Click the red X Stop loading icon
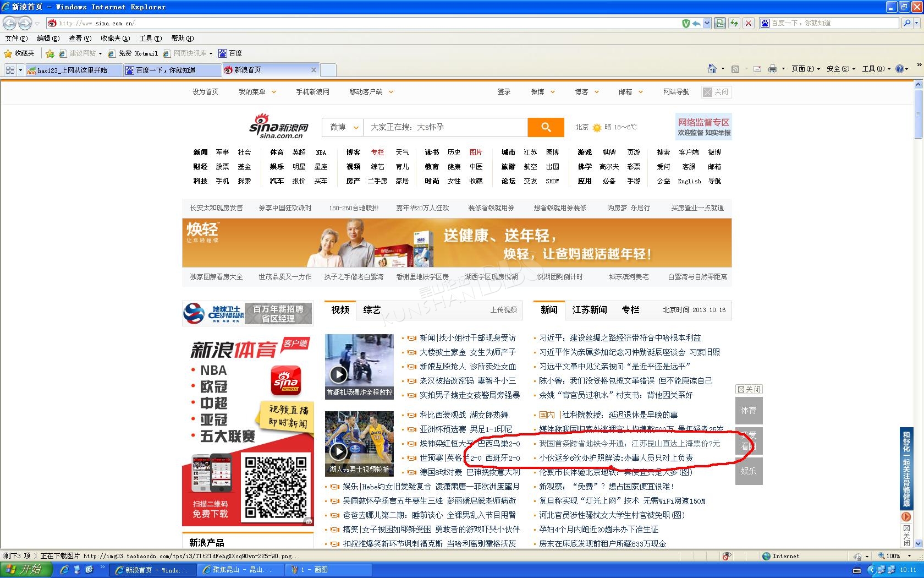 (x=748, y=23)
